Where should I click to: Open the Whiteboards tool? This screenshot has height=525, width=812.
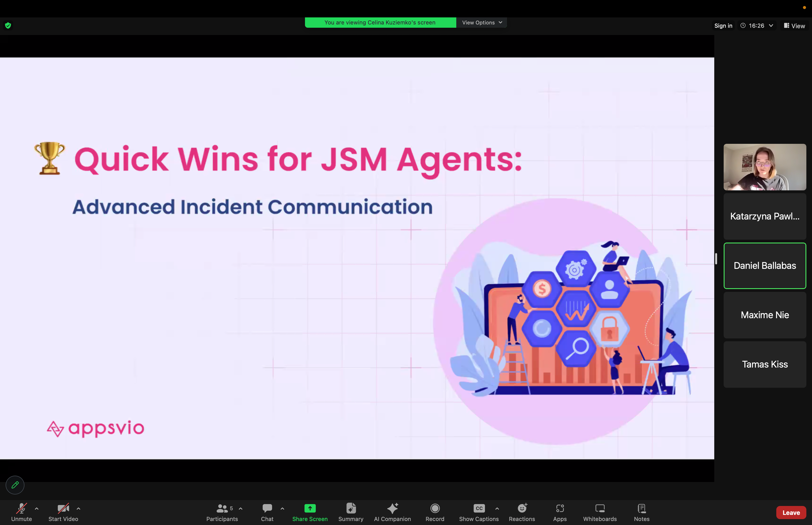point(599,512)
